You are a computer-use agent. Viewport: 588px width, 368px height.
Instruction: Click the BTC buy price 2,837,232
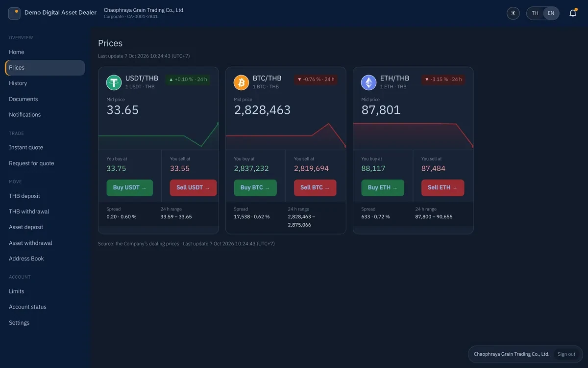(x=251, y=168)
